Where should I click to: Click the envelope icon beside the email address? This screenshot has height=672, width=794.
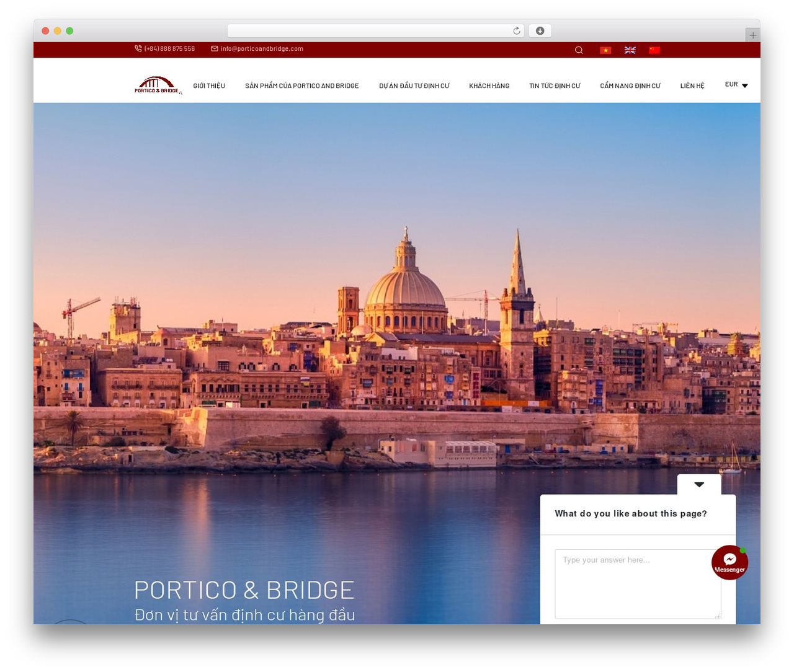(x=215, y=48)
